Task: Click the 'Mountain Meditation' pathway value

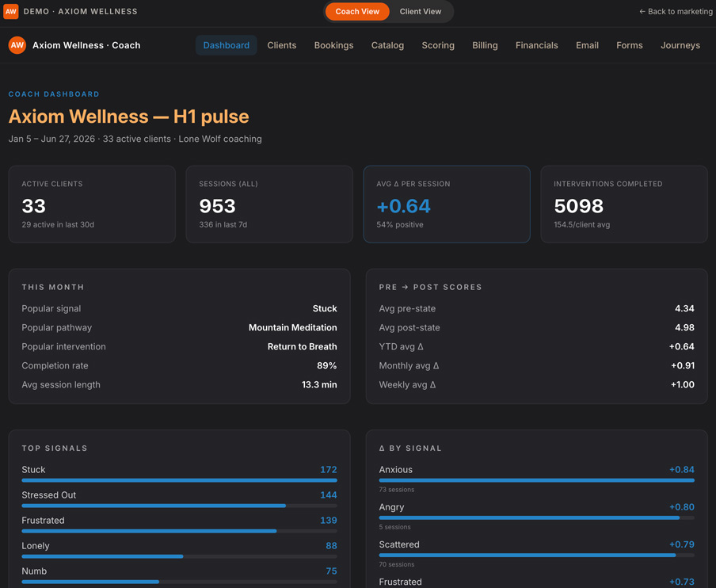Action: pos(293,327)
